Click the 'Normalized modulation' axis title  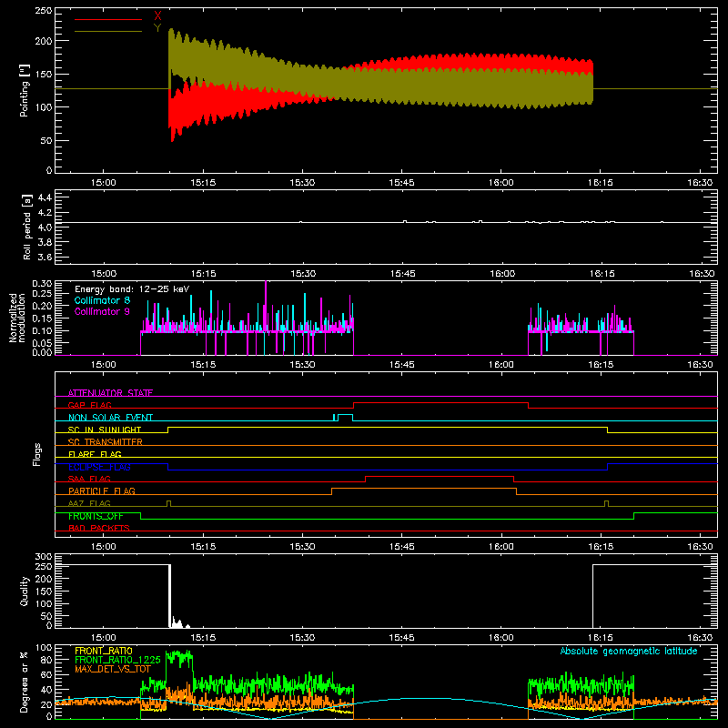click(x=17, y=318)
